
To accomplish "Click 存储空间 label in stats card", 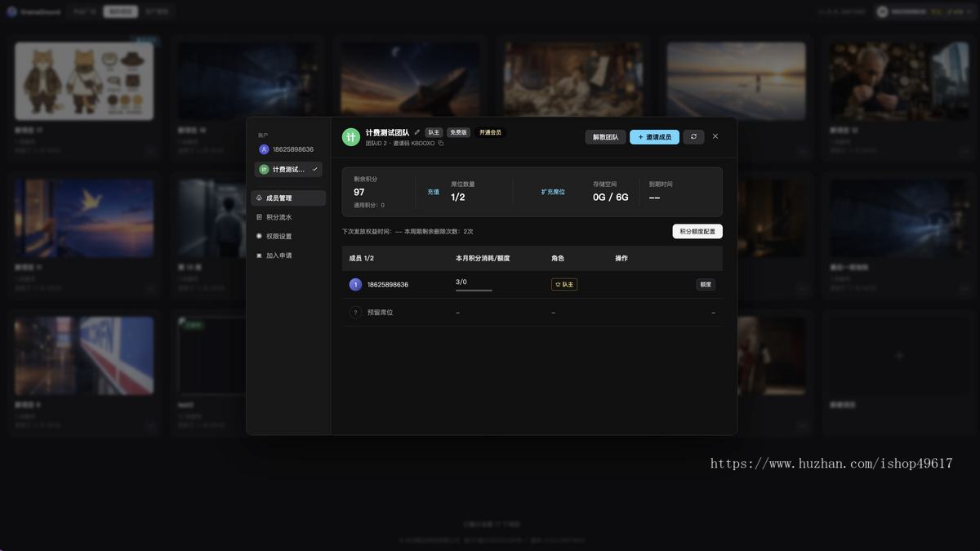I will [605, 184].
